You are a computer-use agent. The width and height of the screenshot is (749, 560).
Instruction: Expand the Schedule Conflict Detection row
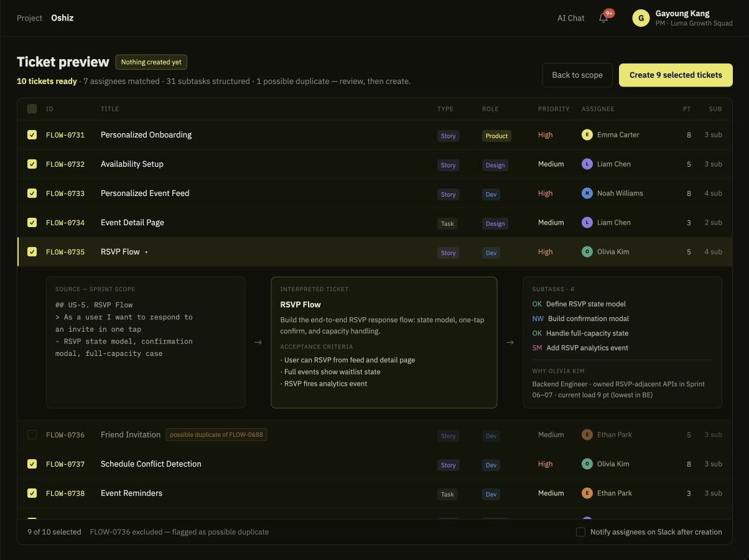coord(374,464)
